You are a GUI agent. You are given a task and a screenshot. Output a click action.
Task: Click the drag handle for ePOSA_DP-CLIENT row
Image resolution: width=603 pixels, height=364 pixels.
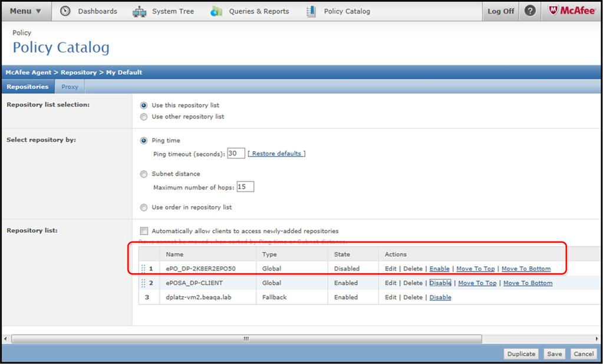coord(143,283)
